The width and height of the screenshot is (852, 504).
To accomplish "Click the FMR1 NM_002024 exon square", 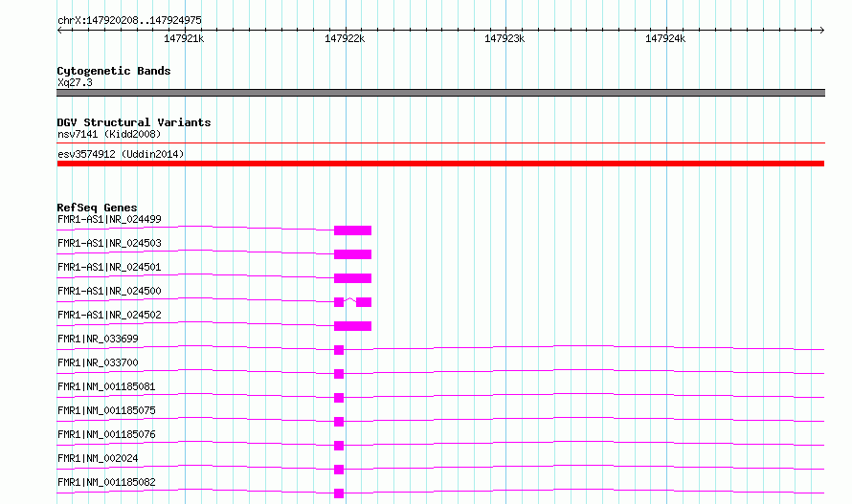I will pos(339,470).
